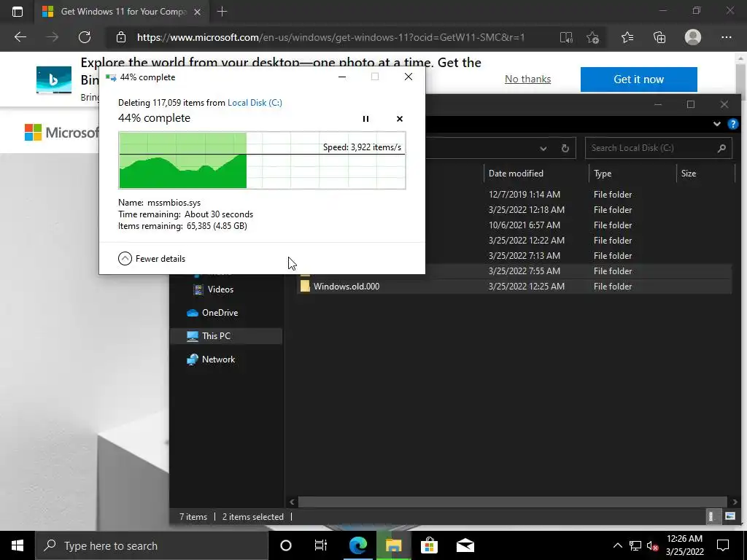747x560 pixels.
Task: Open Network in the navigation pane
Action: tap(211, 359)
